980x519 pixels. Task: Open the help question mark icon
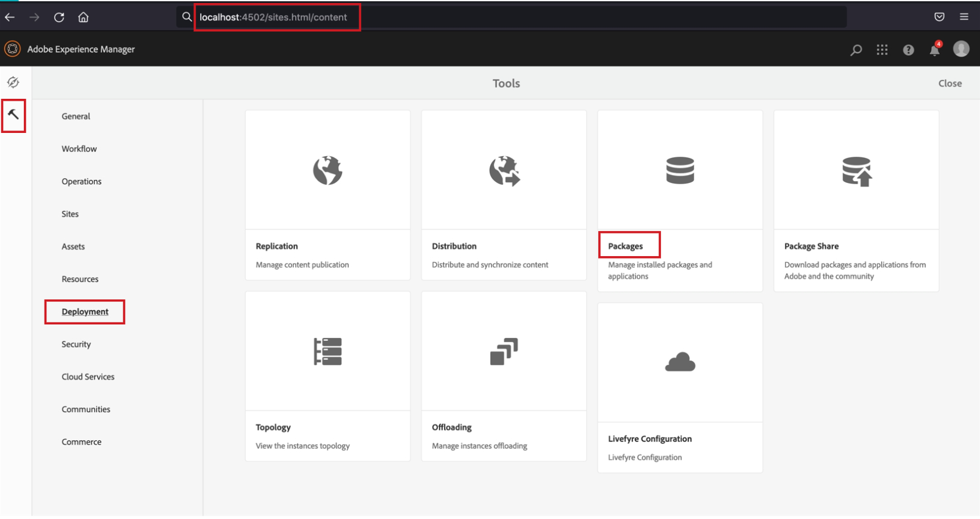pyautogui.click(x=908, y=50)
